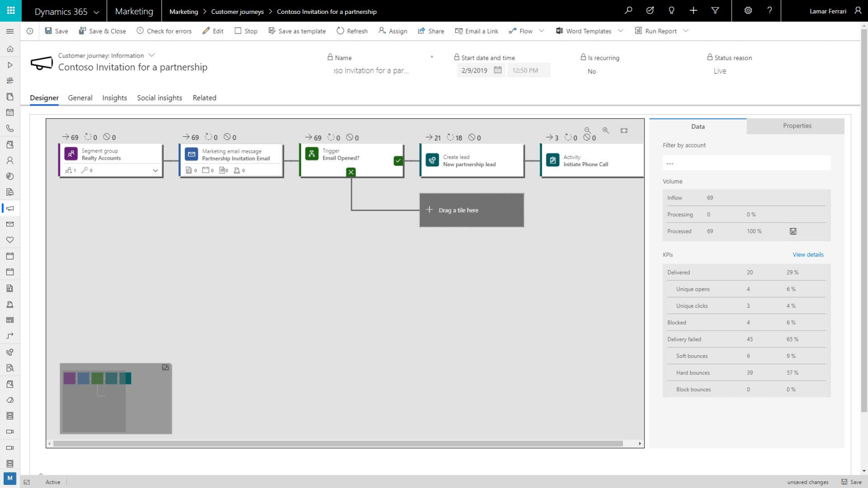The image size is (868, 488).
Task: Click the plus quick create icon
Action: click(693, 10)
